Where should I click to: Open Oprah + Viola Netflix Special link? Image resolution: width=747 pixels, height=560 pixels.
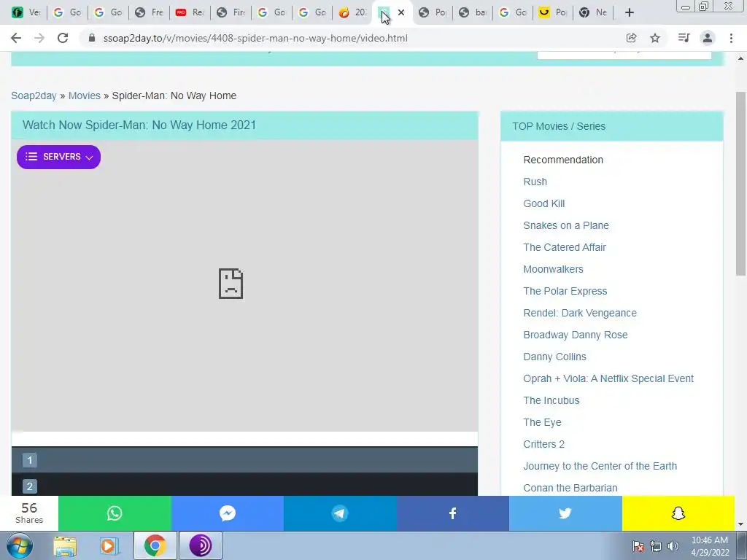[608, 379]
